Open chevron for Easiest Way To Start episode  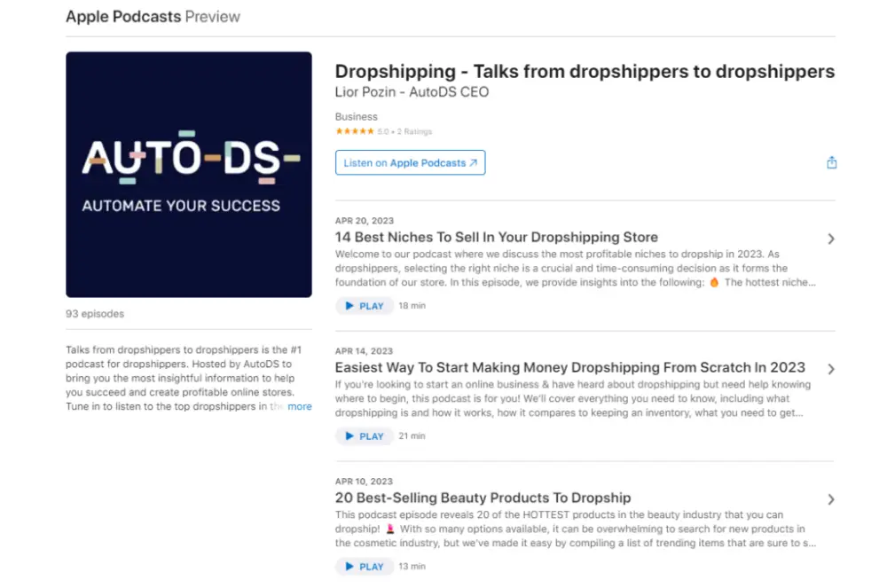(x=830, y=369)
